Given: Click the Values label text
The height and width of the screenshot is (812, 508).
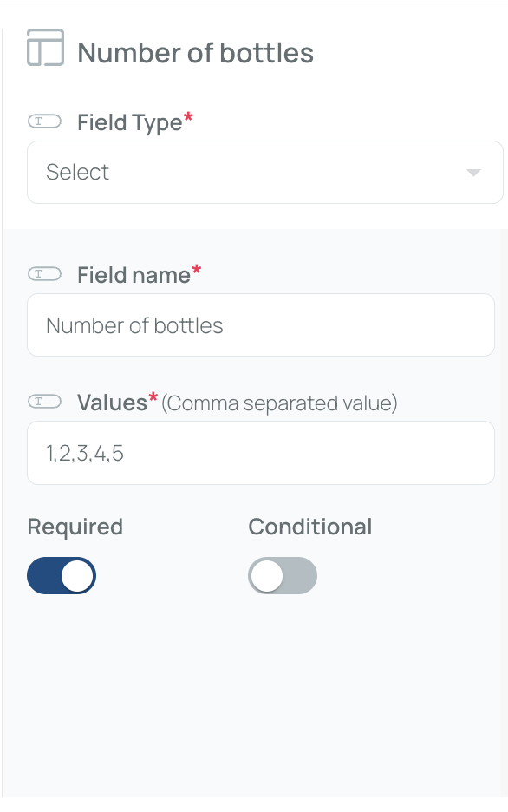Looking at the screenshot, I should click(x=112, y=403).
